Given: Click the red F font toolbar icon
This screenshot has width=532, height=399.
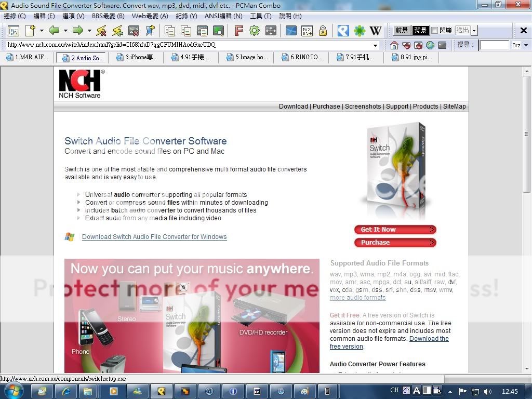Looking at the screenshot, I should [x=238, y=31].
